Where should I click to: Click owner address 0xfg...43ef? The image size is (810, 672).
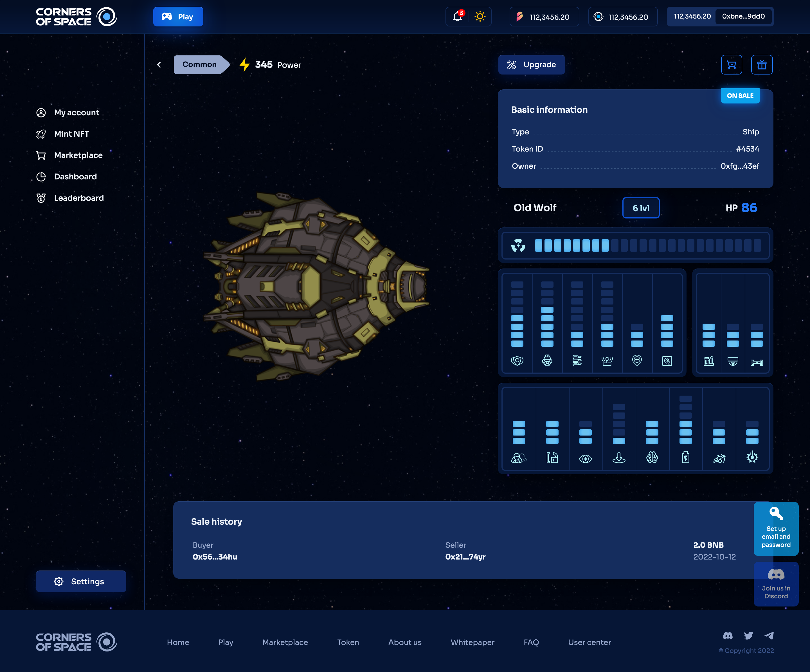tap(739, 166)
